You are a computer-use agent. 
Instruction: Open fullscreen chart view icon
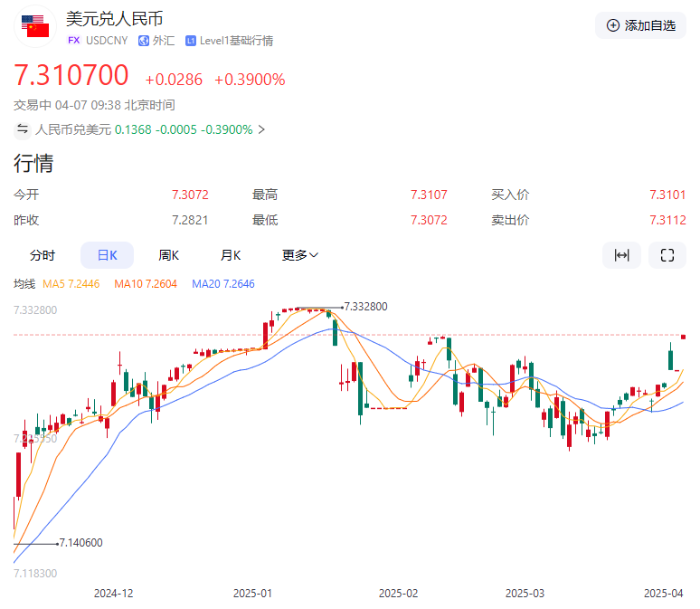[x=667, y=255]
